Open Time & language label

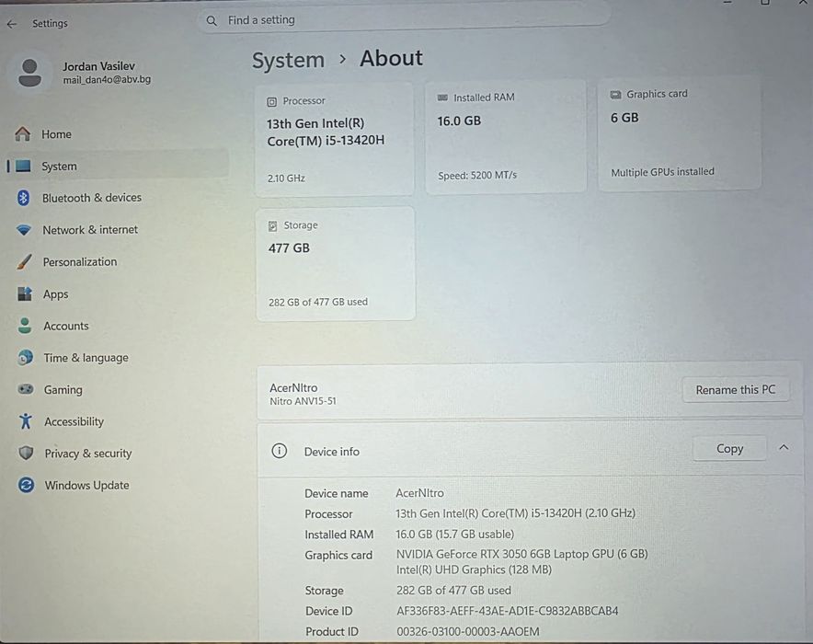[86, 358]
